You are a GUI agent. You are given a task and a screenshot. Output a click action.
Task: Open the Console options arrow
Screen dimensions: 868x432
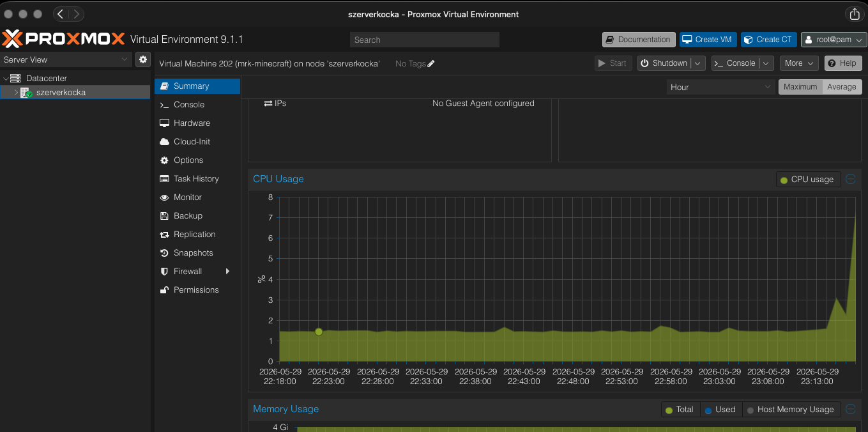coord(766,63)
